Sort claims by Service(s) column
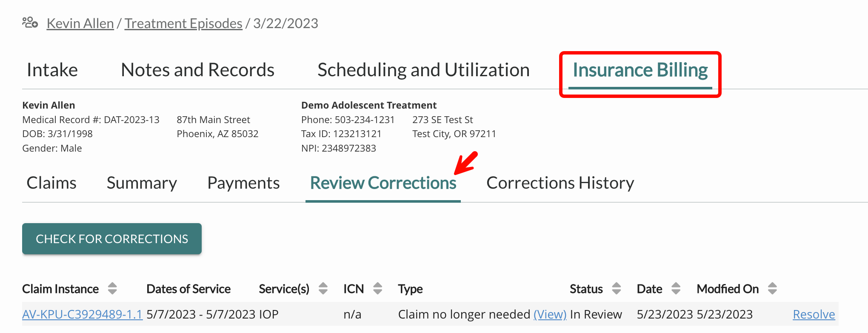The width and height of the screenshot is (868, 333). [323, 289]
